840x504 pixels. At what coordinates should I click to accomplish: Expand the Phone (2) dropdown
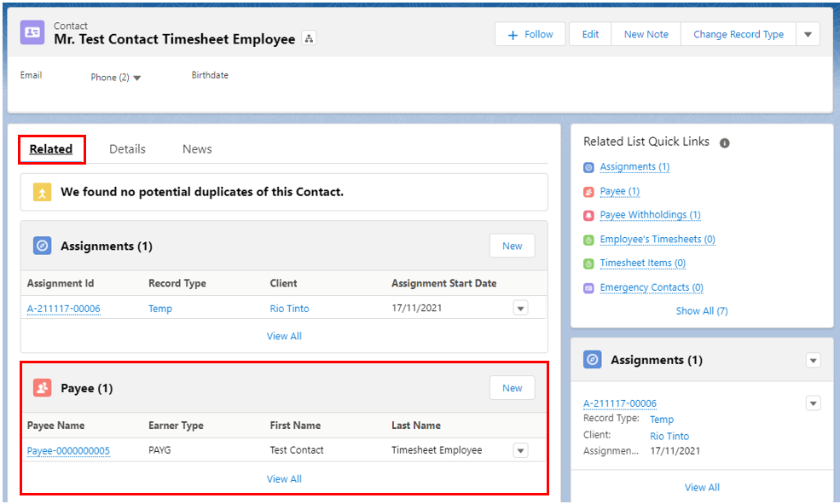137,78
